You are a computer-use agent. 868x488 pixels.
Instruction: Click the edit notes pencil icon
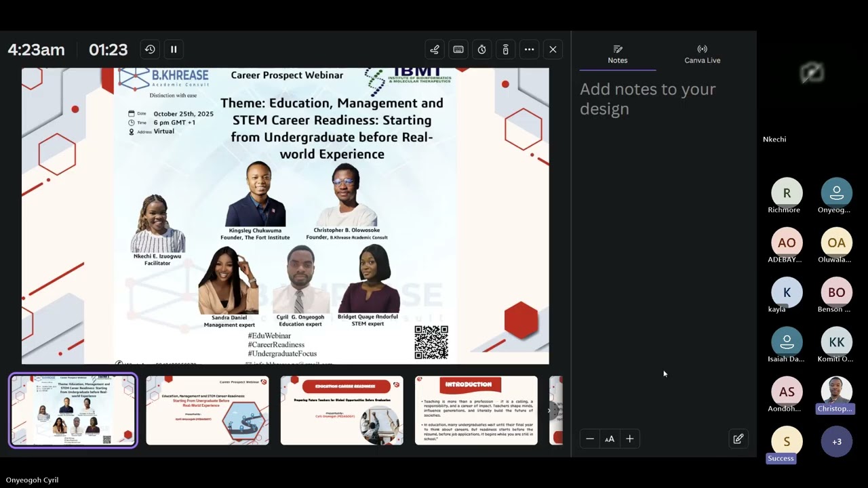738,439
